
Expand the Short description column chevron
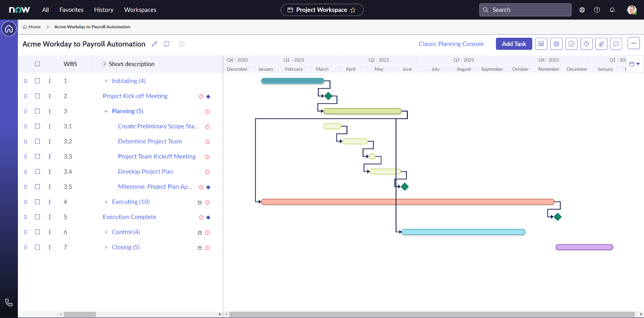[x=104, y=64]
